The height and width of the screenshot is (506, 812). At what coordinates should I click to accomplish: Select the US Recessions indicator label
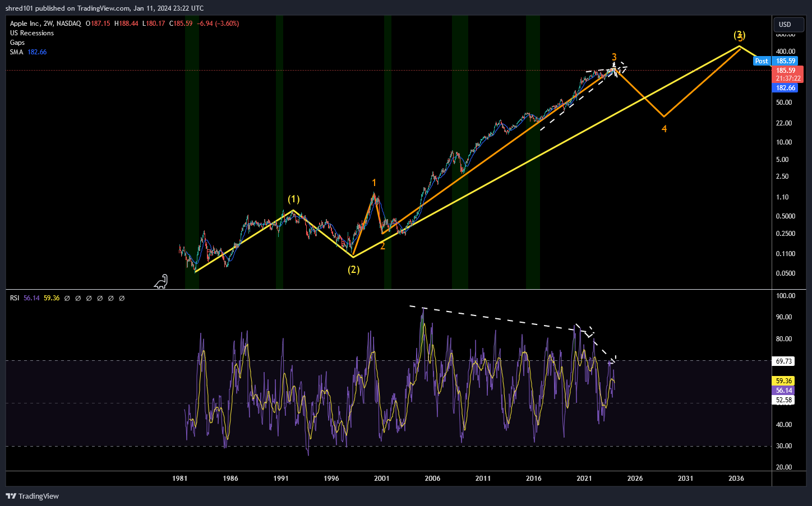pyautogui.click(x=32, y=33)
